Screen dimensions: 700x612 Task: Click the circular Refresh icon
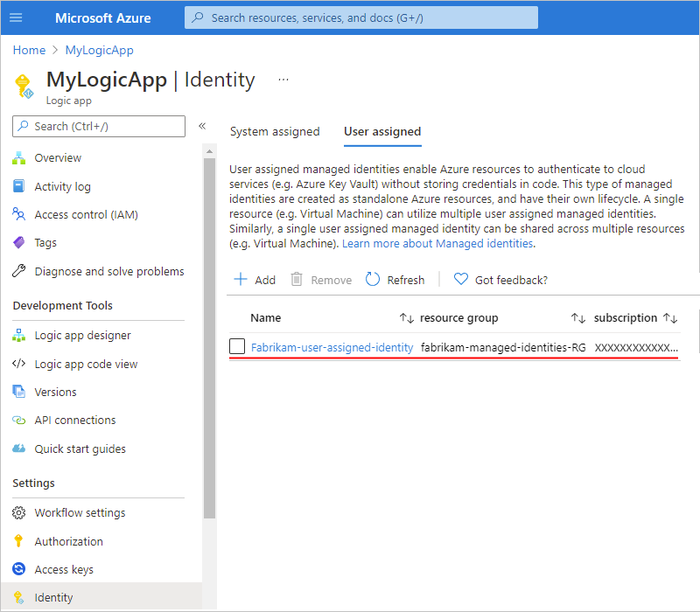coord(373,279)
